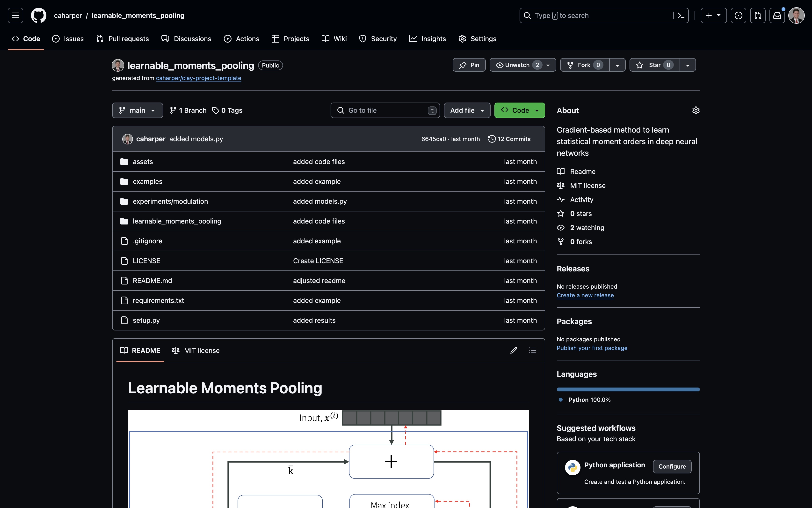The image size is (812, 508).
Task: Switch to the Actions tab
Action: click(242, 39)
